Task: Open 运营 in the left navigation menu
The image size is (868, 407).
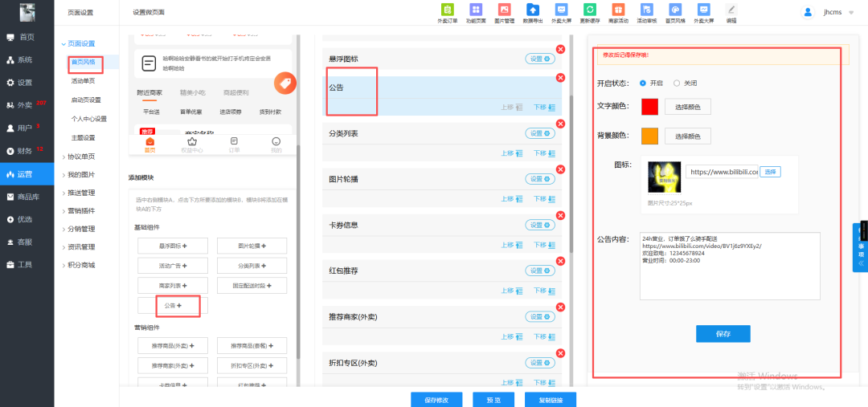Action: [26, 173]
